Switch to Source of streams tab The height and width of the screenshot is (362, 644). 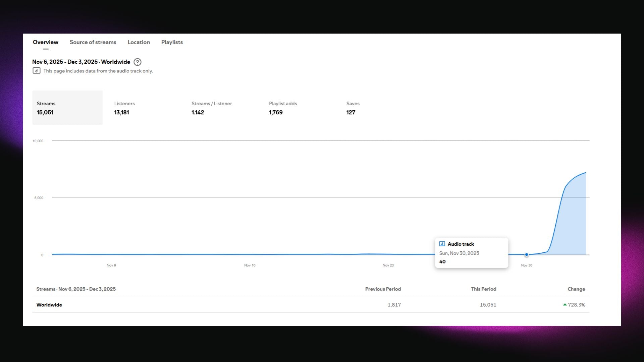[93, 42]
